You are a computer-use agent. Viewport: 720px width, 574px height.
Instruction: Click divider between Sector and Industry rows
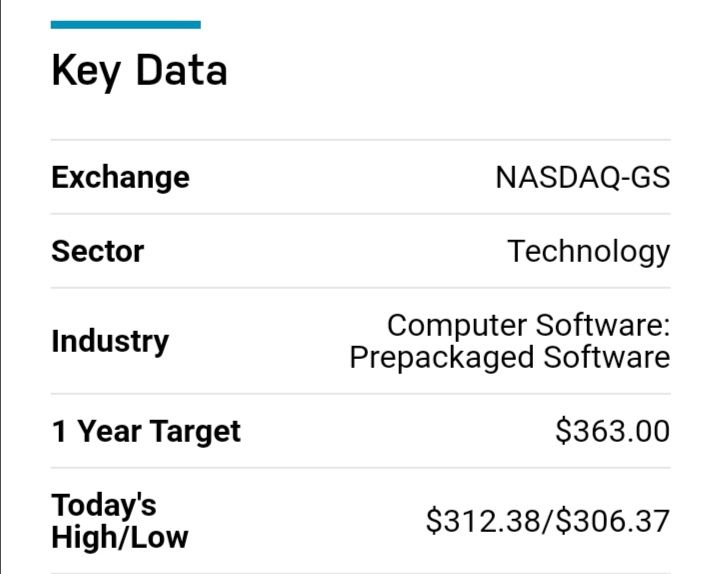click(360, 288)
